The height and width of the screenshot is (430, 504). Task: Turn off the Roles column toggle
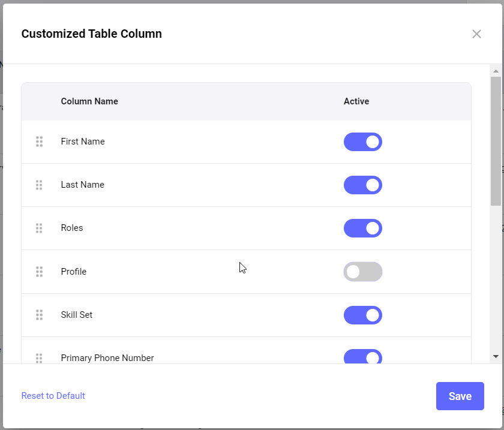[363, 228]
